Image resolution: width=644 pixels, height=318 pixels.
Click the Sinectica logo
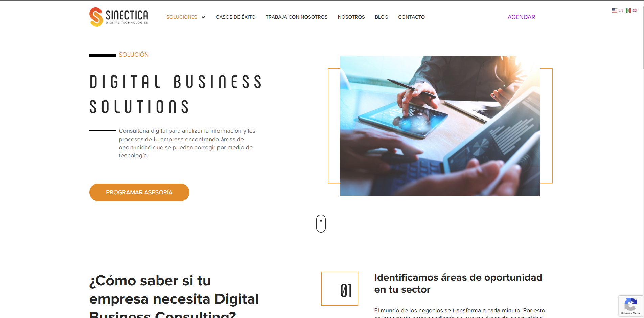[119, 17]
